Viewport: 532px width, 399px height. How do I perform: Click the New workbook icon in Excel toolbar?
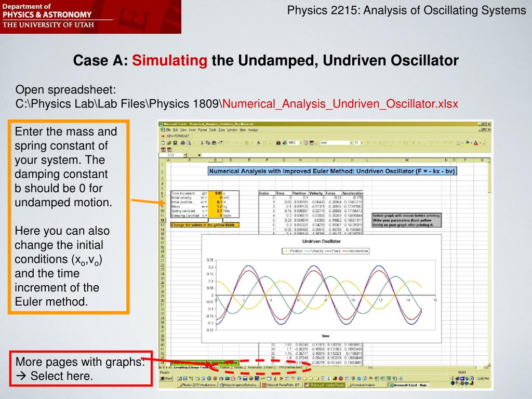click(x=163, y=143)
